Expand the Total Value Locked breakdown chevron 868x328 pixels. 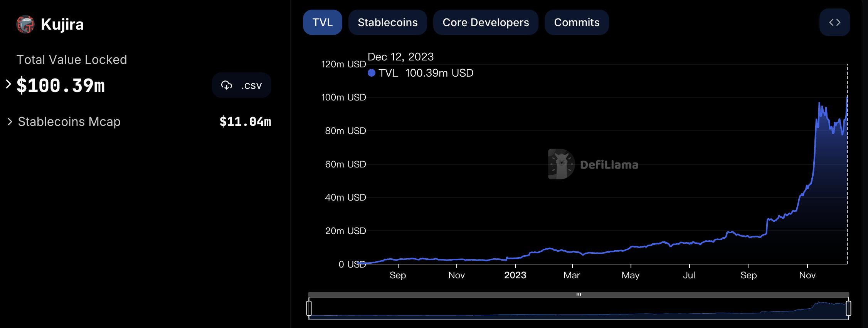point(8,84)
